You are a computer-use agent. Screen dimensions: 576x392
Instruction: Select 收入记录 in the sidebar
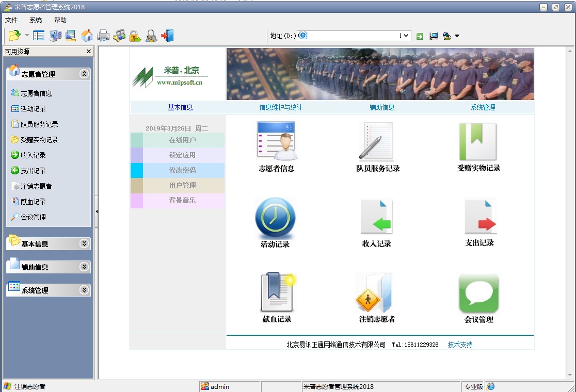point(29,155)
